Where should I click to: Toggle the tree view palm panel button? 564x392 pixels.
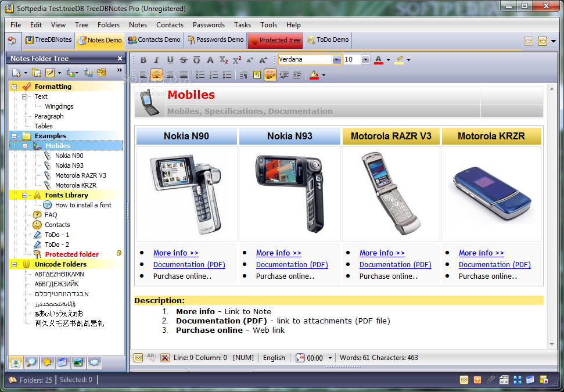pos(16,362)
